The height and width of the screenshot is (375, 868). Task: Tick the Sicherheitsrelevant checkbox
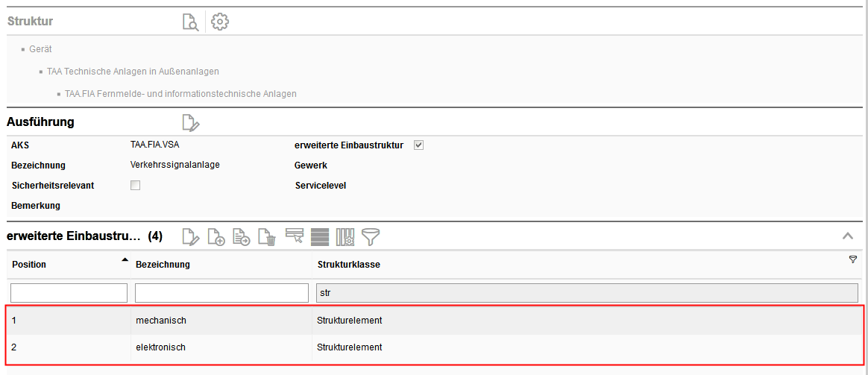pos(135,186)
